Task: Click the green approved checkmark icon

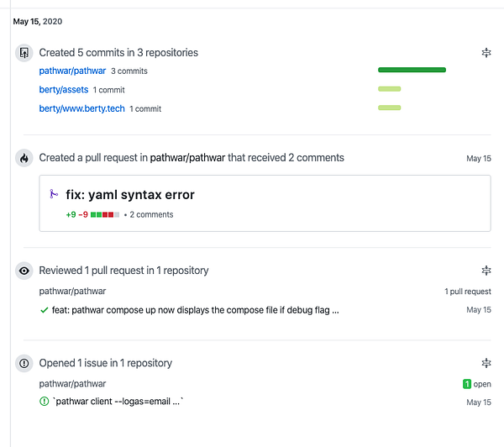Action: [44, 310]
